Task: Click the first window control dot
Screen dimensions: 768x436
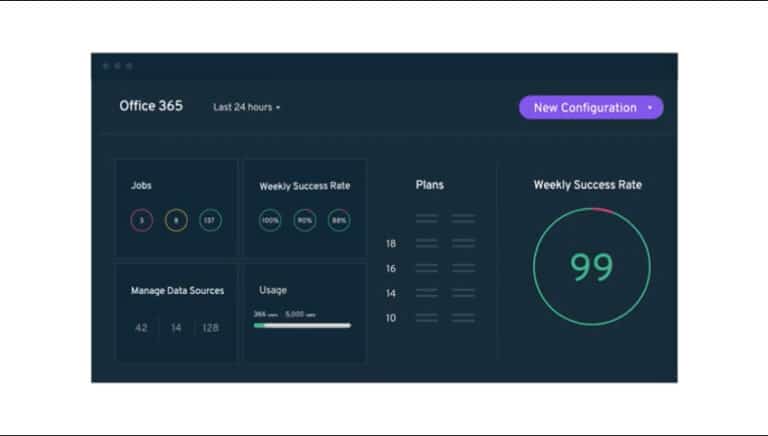Action: [x=105, y=66]
